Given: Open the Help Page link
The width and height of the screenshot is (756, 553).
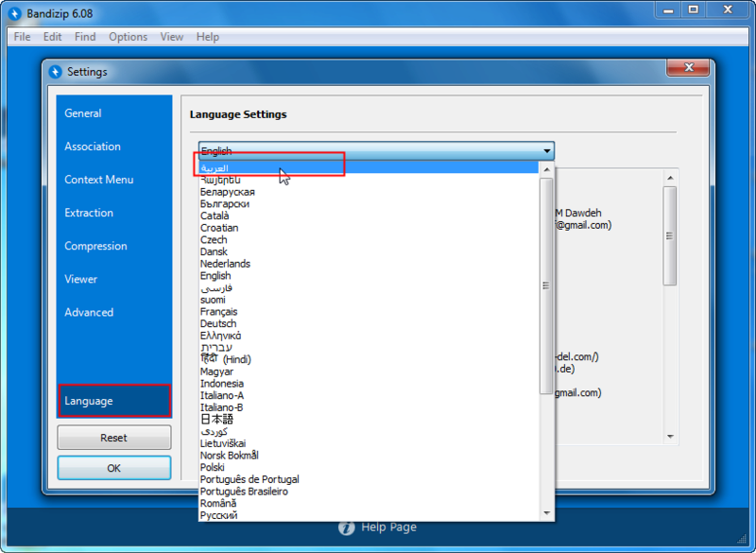Looking at the screenshot, I should point(388,527).
